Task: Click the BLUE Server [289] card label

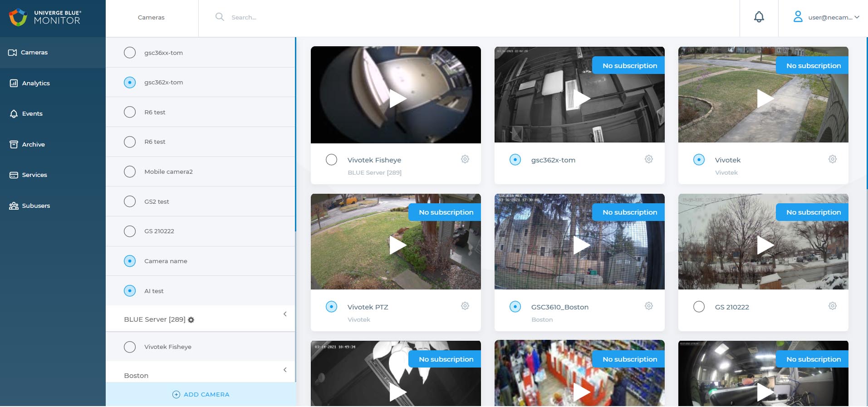Action: click(x=374, y=172)
